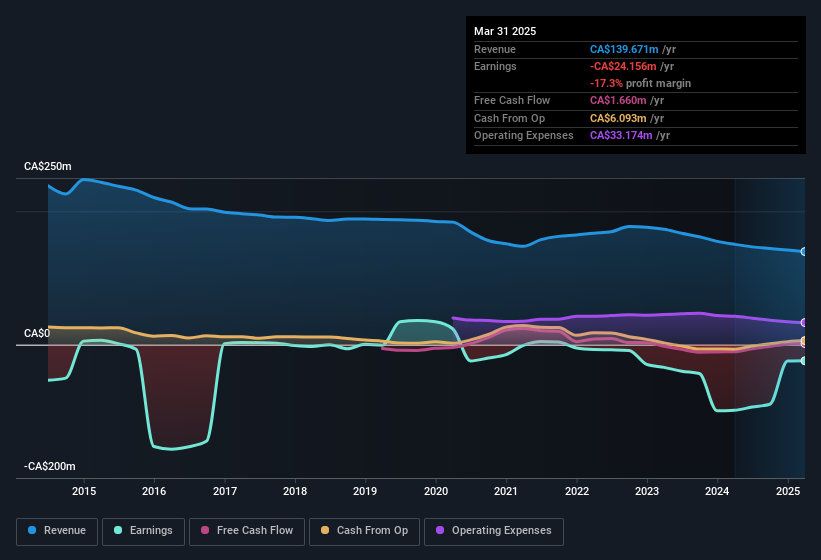This screenshot has height=560, width=821.
Task: Toggle the Operating Expenses legend series
Action: (494, 531)
